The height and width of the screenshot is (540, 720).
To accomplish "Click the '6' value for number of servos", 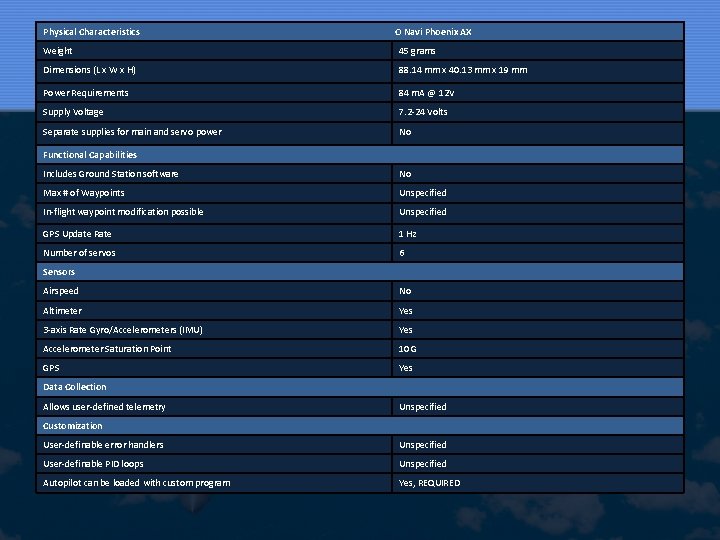I will click(402, 253).
